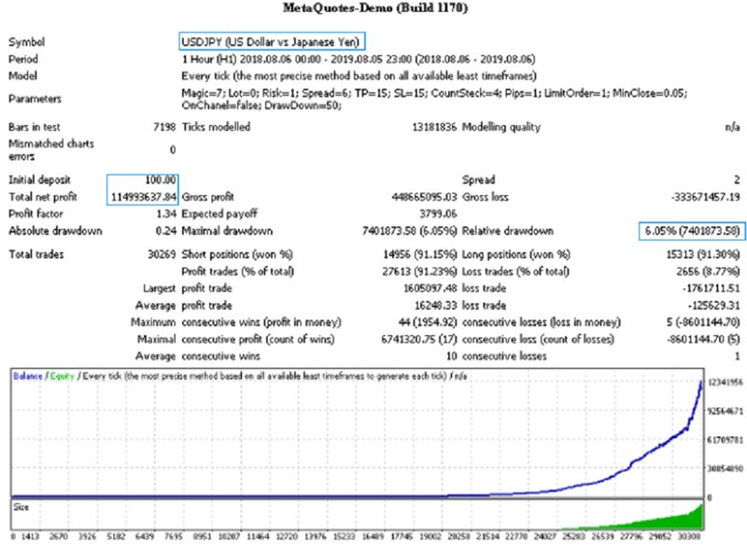Click the initial deposit value "100.00"
Image resolution: width=747 pixels, height=560 pixels.
click(x=161, y=180)
